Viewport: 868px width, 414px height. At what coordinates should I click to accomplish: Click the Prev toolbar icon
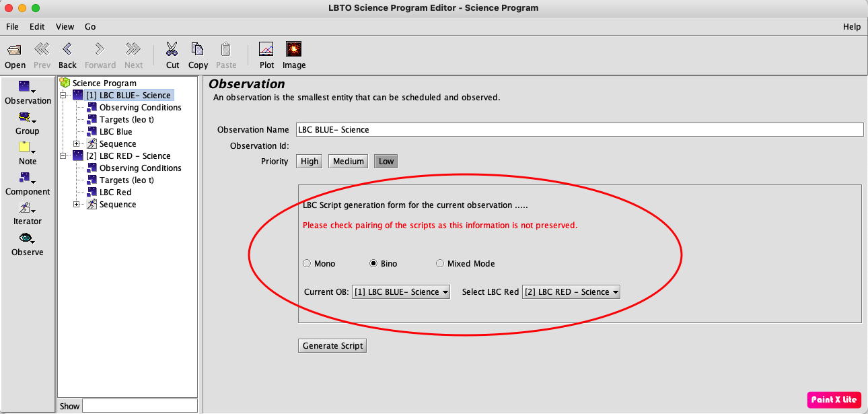(x=42, y=48)
